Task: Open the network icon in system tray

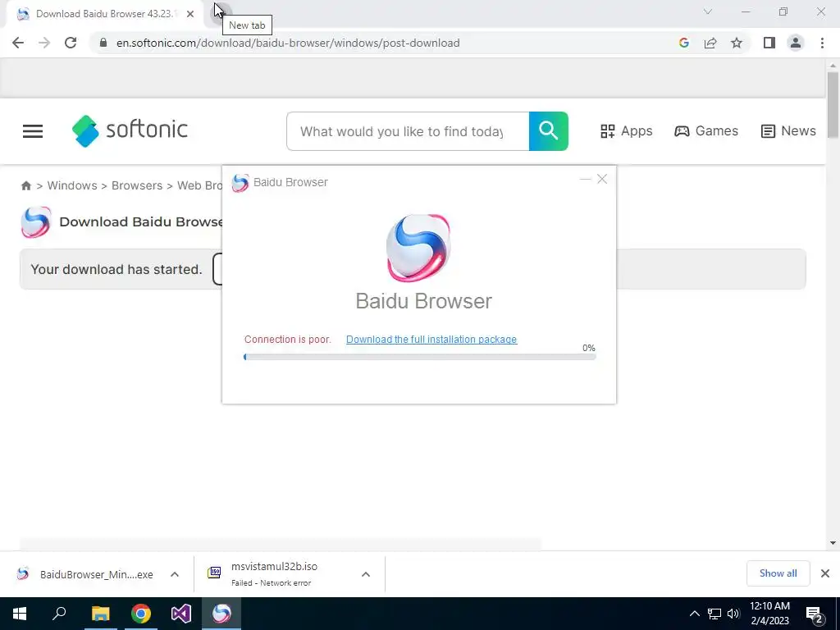Action: (x=714, y=614)
